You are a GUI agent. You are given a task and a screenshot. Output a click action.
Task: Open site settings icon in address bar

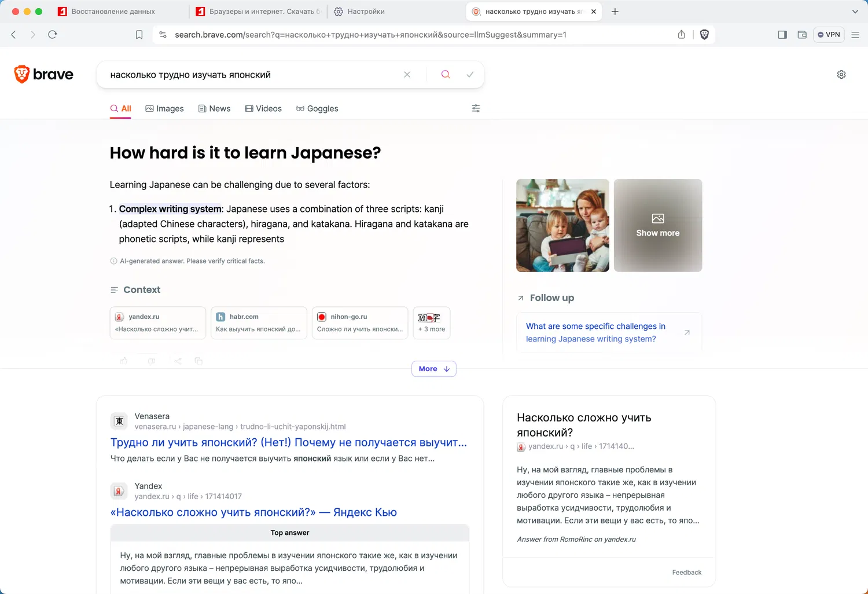(x=163, y=35)
